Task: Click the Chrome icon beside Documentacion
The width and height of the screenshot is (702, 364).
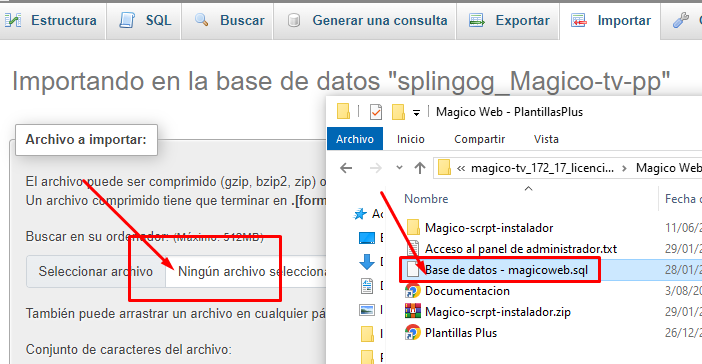Action: [413, 291]
